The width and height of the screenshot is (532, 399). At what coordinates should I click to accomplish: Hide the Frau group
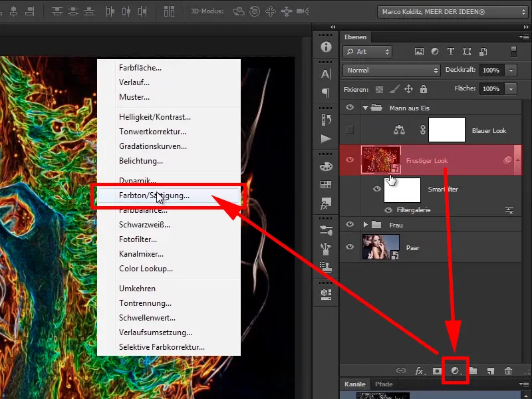tap(350, 224)
